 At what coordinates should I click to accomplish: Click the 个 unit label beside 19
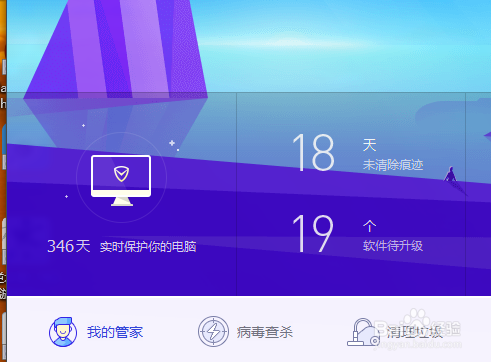(x=369, y=226)
